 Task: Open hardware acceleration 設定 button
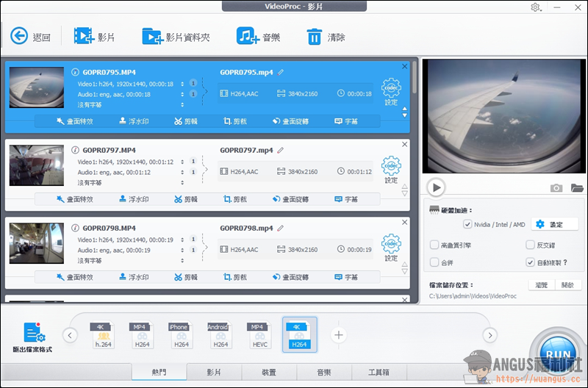555,224
